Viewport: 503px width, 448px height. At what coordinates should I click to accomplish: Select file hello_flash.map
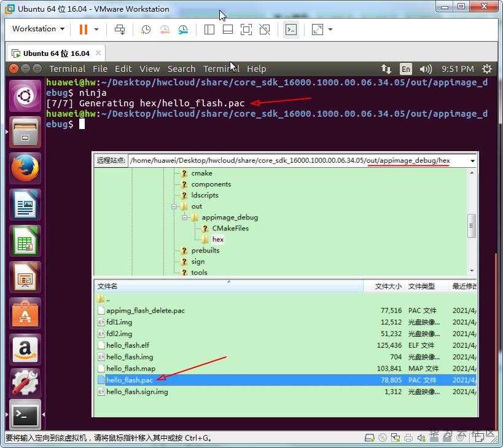click(286, 368)
